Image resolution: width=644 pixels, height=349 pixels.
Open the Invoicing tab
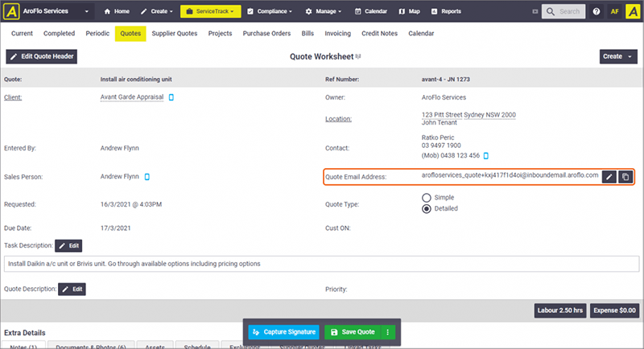[337, 33]
